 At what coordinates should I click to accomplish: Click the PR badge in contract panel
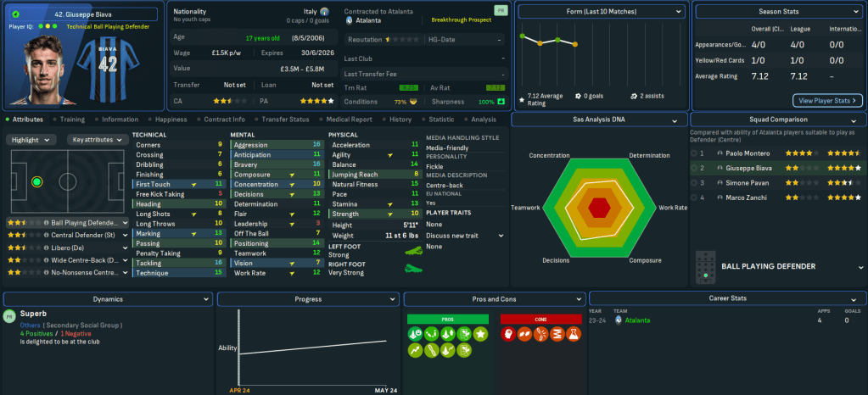pos(501,12)
